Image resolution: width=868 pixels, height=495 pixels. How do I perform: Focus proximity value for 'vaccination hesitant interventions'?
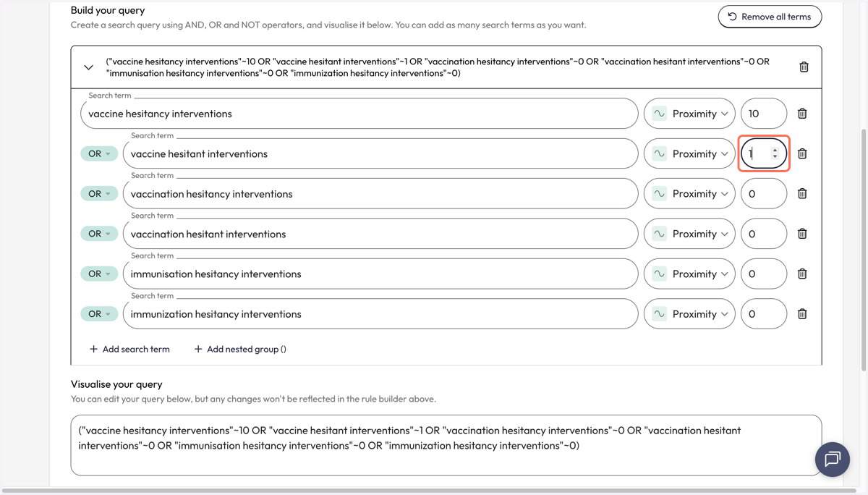764,234
